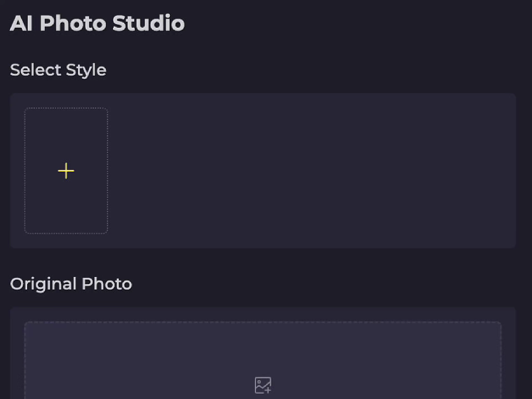Click the top of the add-style card

coord(66,116)
